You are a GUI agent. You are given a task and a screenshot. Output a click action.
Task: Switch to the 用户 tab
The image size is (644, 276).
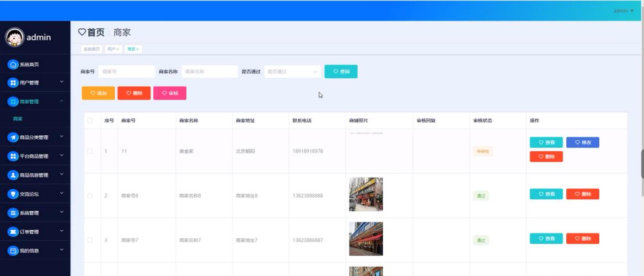pyautogui.click(x=114, y=49)
